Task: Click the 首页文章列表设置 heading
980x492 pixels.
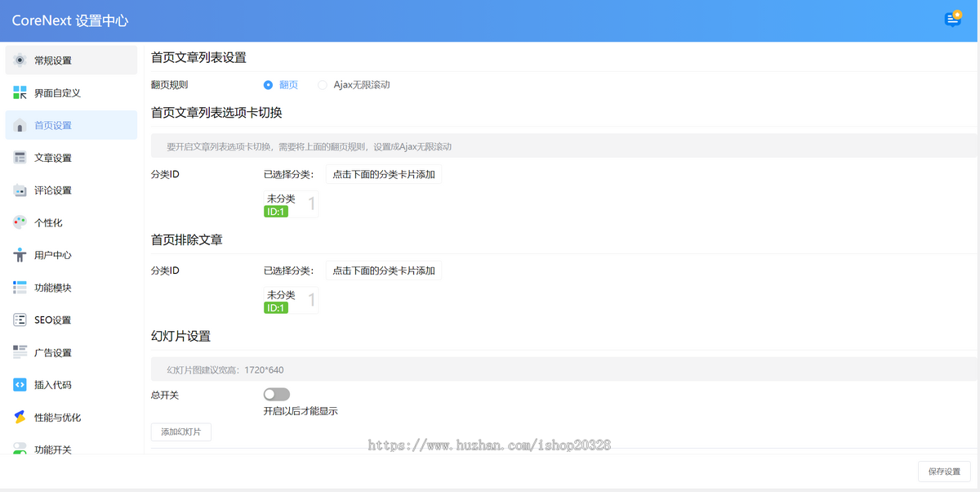Action: [198, 57]
